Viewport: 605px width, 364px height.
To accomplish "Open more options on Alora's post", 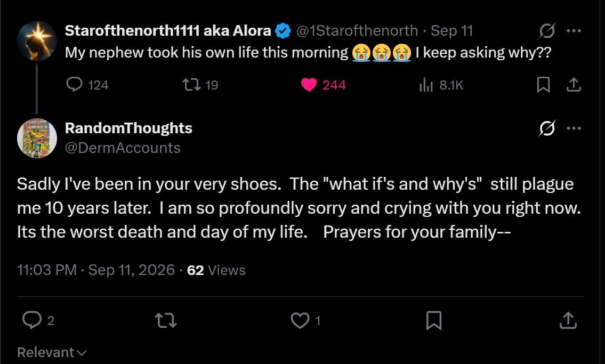I will (x=574, y=31).
